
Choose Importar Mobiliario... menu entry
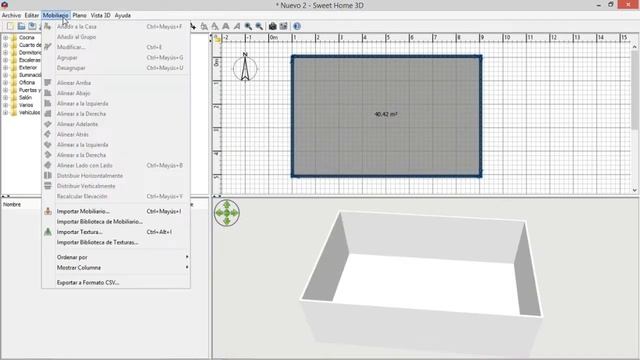coord(116,211)
